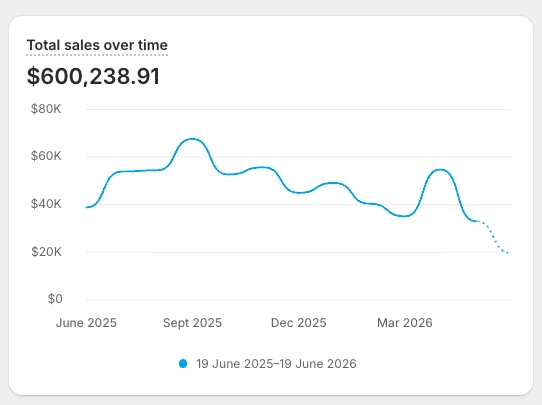Select the $600,238.91 total sales figure

point(93,76)
